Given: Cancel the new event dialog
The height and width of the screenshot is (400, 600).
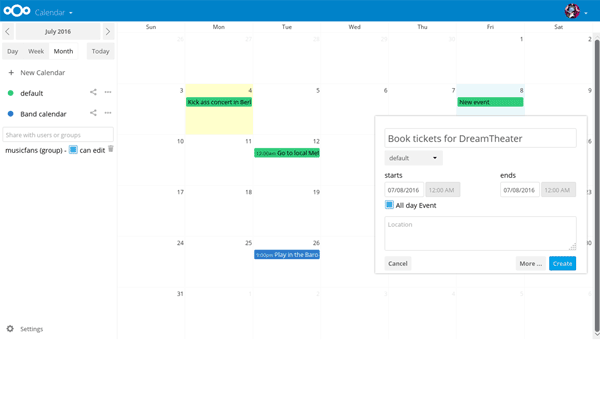Looking at the screenshot, I should point(398,263).
